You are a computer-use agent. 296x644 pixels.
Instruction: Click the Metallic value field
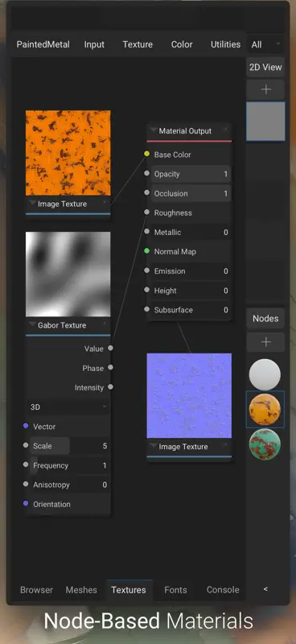pos(191,233)
